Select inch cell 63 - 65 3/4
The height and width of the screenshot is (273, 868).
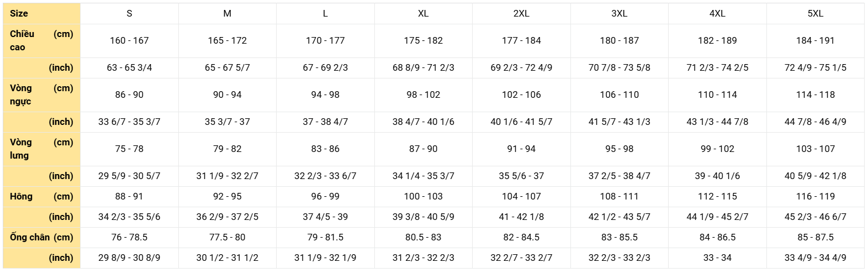(x=129, y=67)
